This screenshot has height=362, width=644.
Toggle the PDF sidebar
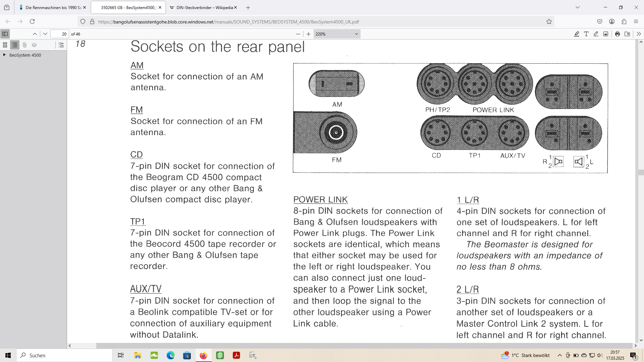(5, 34)
